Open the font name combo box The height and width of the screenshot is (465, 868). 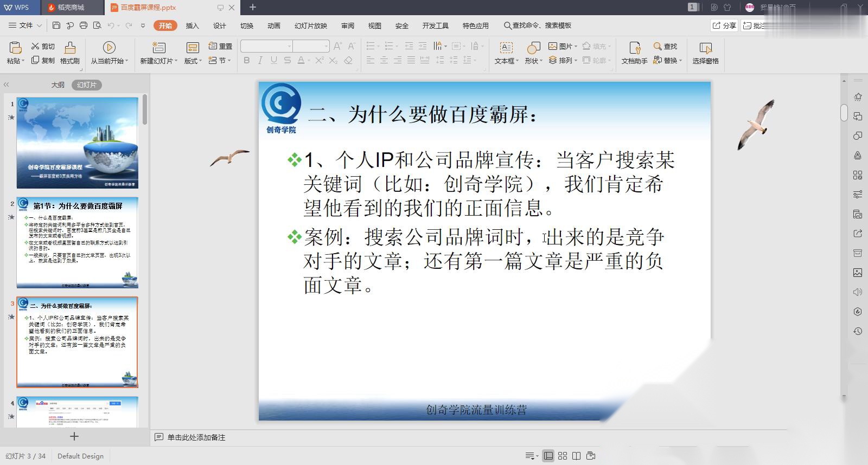[266, 46]
